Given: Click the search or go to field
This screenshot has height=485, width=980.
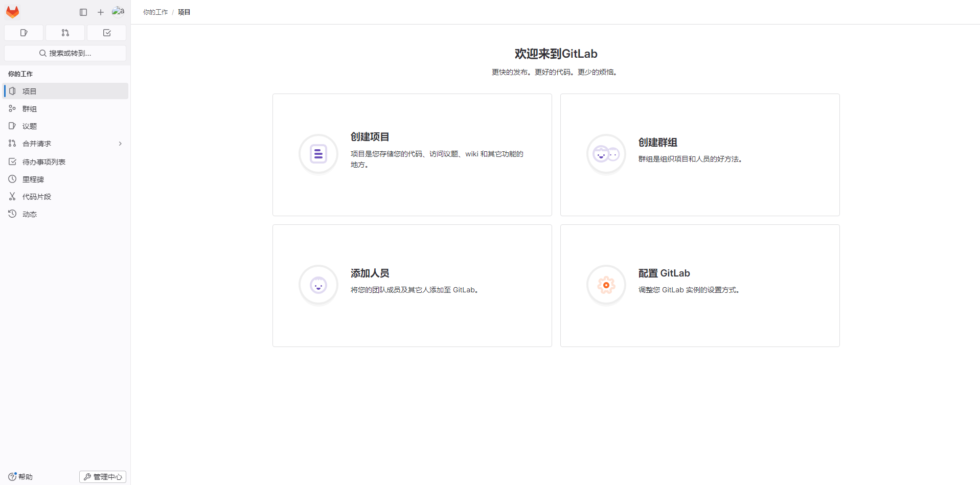Looking at the screenshot, I should click(x=65, y=53).
